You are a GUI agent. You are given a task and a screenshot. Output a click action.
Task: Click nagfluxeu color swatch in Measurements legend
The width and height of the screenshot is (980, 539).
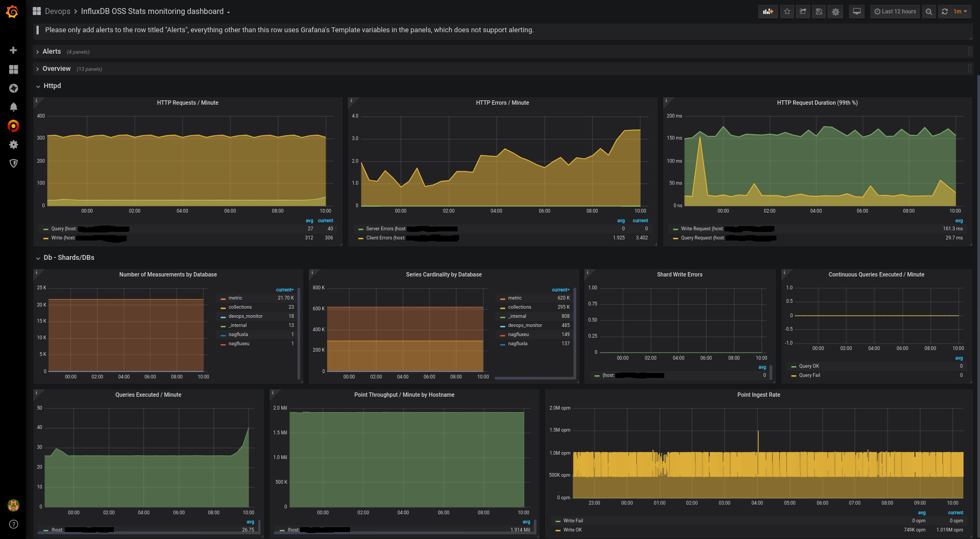223,344
